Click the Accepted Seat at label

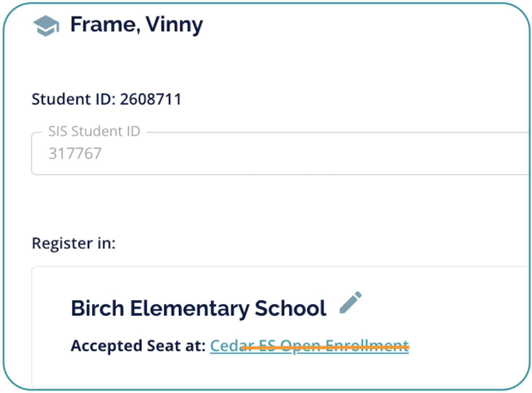tap(138, 346)
